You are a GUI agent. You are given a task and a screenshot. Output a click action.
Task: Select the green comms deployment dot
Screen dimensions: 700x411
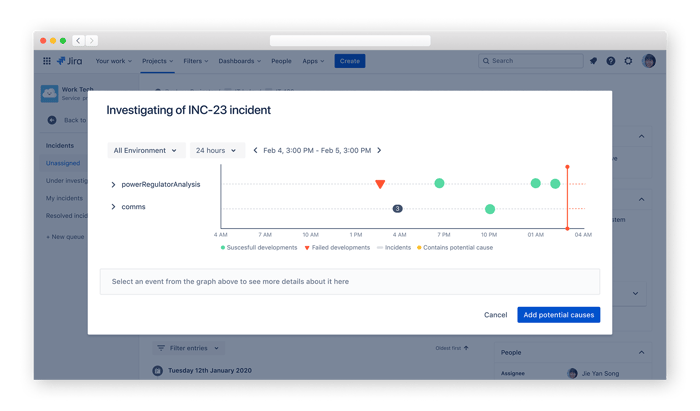pyautogui.click(x=490, y=209)
